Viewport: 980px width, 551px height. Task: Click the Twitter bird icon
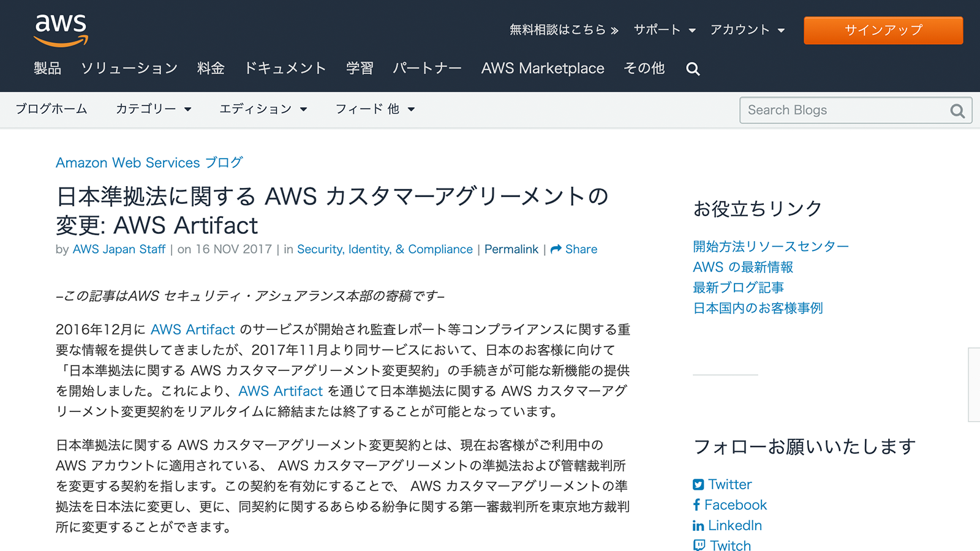coord(698,485)
